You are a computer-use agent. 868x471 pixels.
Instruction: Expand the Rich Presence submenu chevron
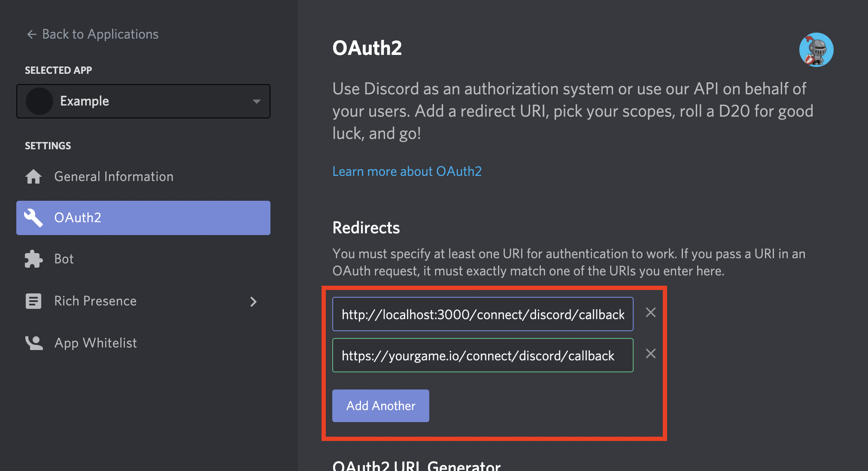[x=253, y=302]
